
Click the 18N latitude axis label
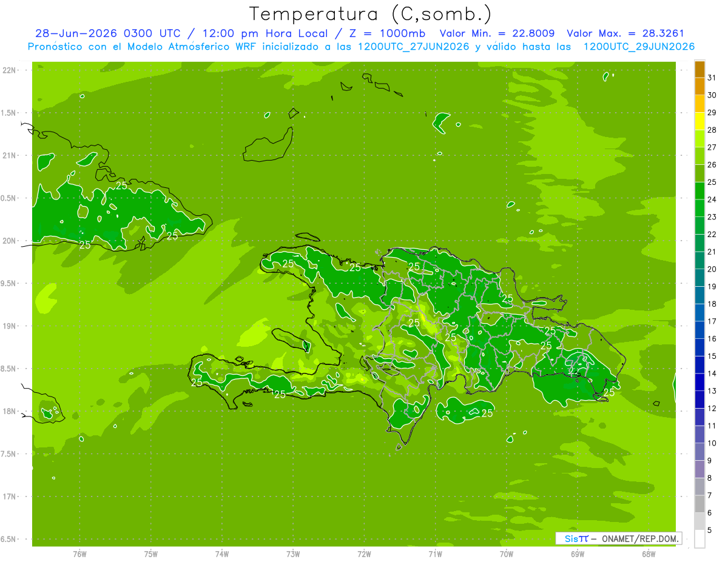click(9, 411)
